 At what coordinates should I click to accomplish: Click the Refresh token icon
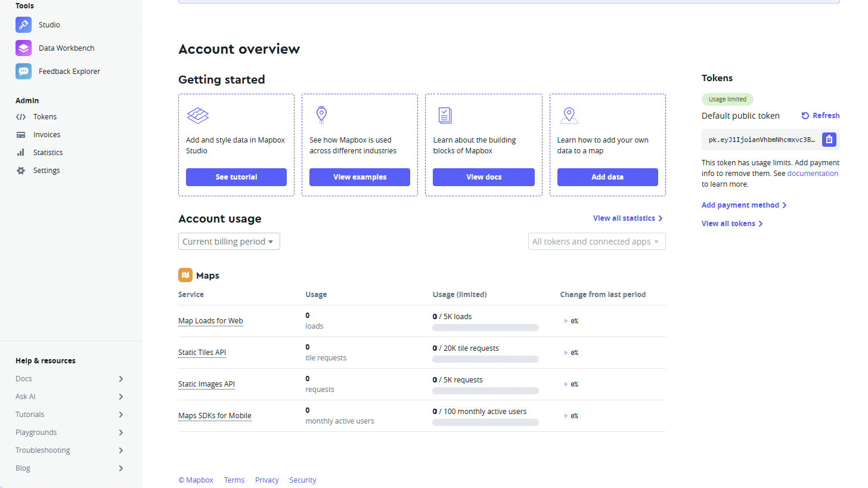coord(805,116)
